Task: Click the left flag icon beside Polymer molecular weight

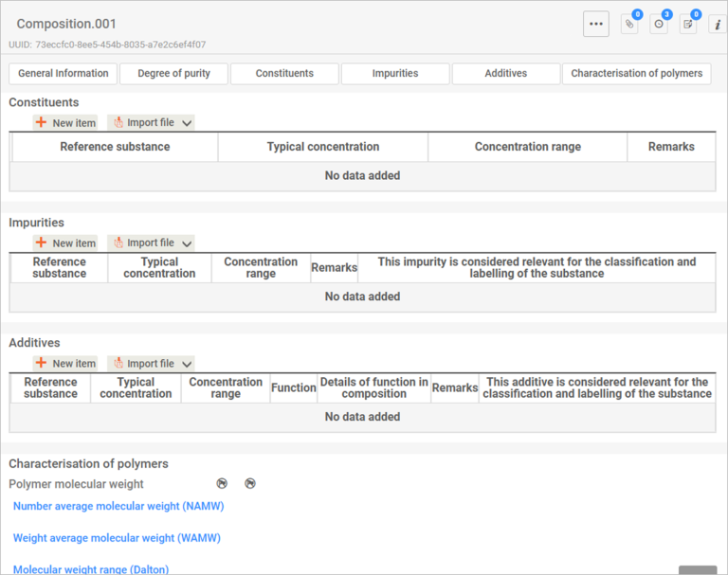Action: [222, 483]
